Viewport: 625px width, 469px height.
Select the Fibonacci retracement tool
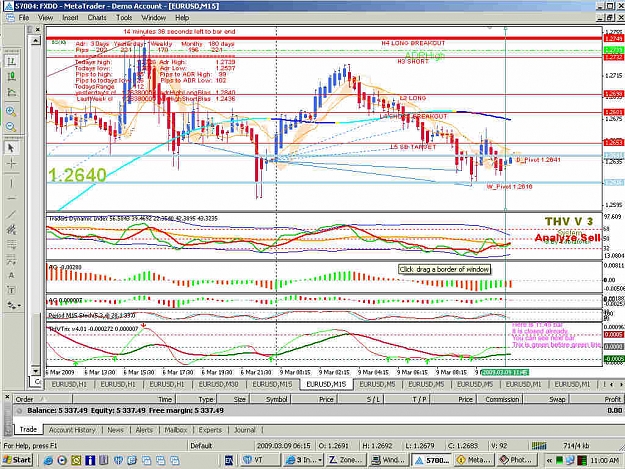click(x=11, y=245)
